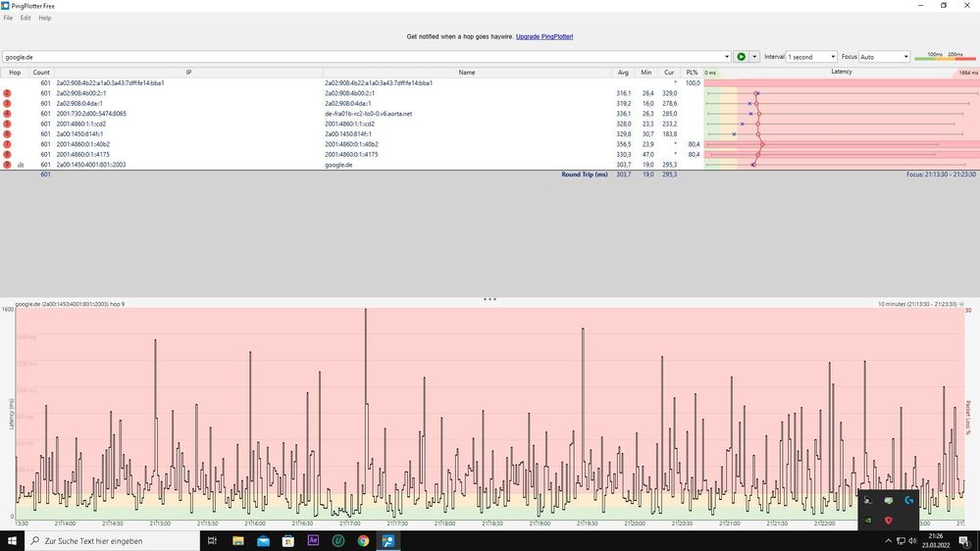Open the Windows Start menu
The image size is (980, 551).
point(12,541)
